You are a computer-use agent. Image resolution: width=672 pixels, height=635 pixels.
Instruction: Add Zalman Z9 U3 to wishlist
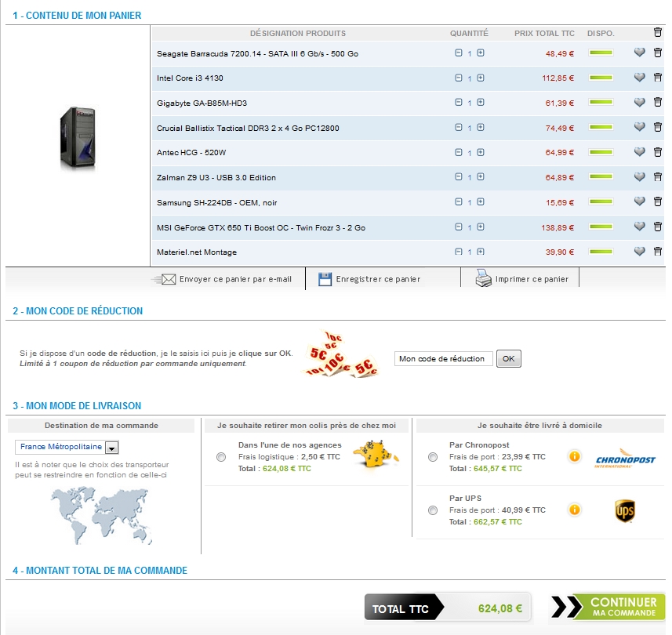tap(639, 176)
